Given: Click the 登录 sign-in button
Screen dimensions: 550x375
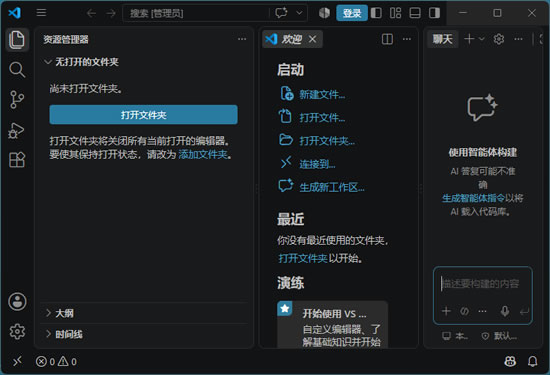Looking at the screenshot, I should 352,13.
